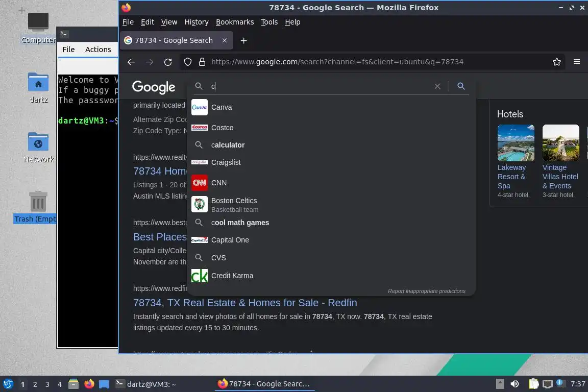Select the Craigslist suggestion
The width and height of the screenshot is (588, 392).
[x=331, y=162]
